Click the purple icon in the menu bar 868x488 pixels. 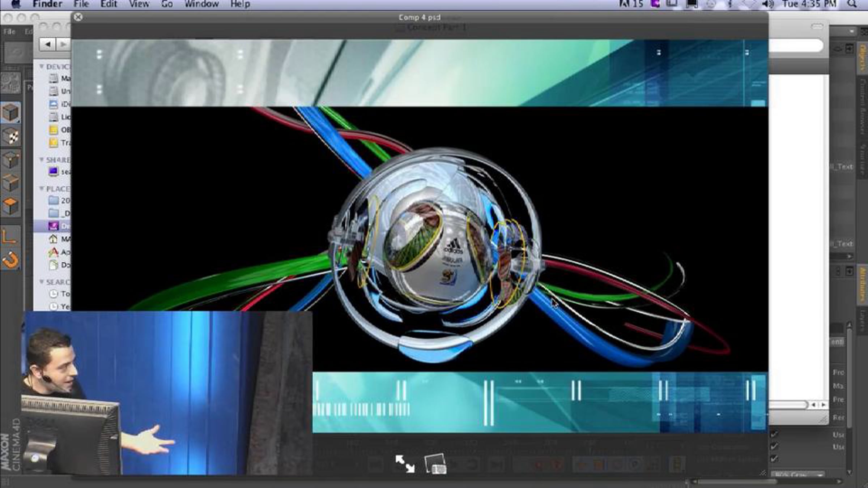(655, 4)
